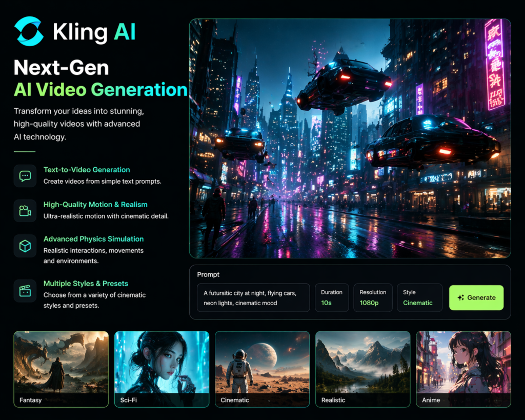Click into the prompt text field
Screen dimensions: 525x420
pos(253,297)
